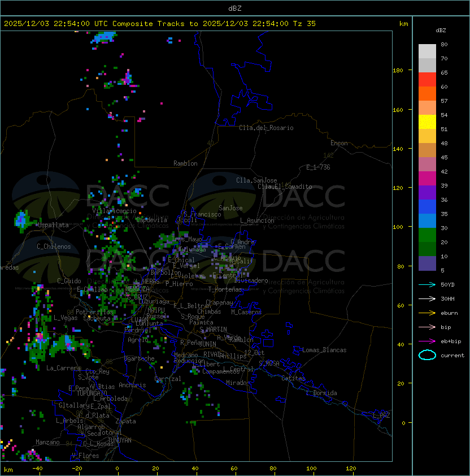Image resolution: width=470 pixels, height=476 pixels.
Task: Click the Potrerillos map label
Action: point(94,312)
